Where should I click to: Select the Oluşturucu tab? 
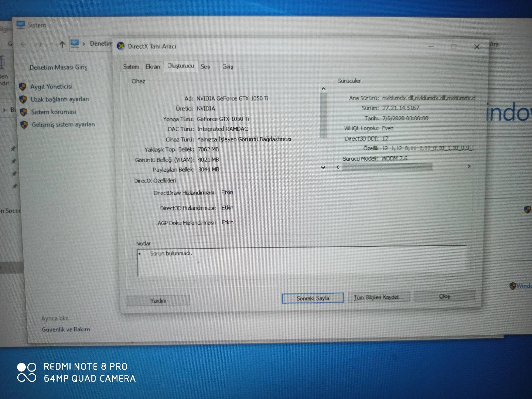[181, 66]
